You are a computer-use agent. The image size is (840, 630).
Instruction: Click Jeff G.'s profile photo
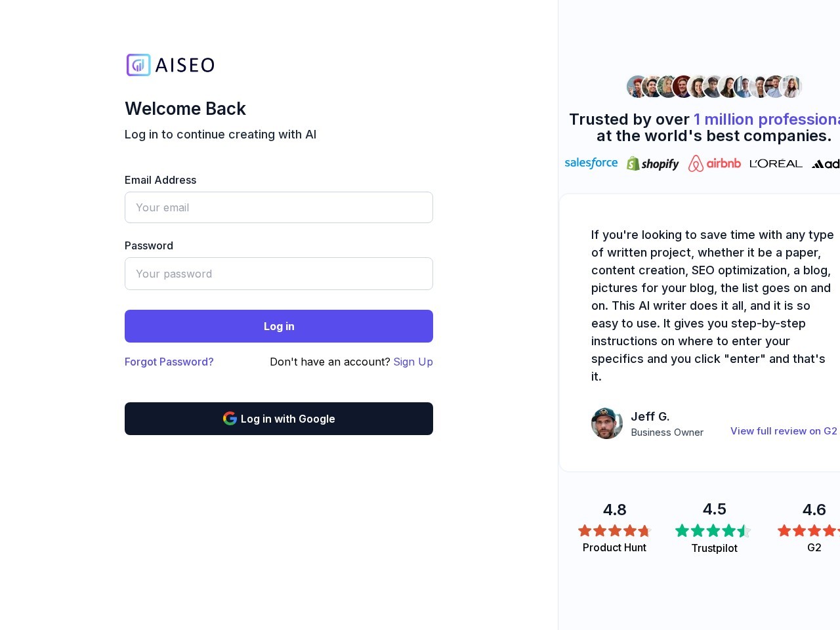607,423
